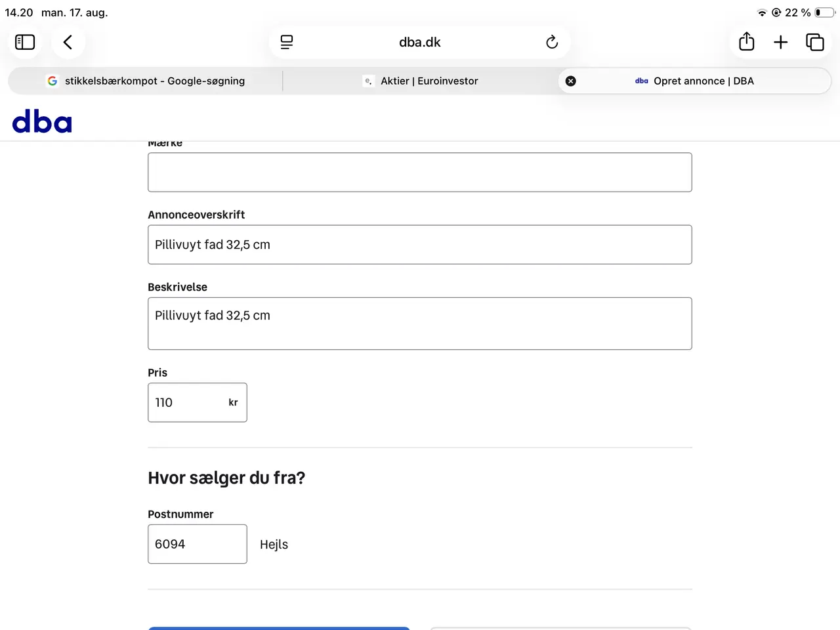Toggle the Safari sidebar icon
840x630 pixels.
[x=25, y=42]
